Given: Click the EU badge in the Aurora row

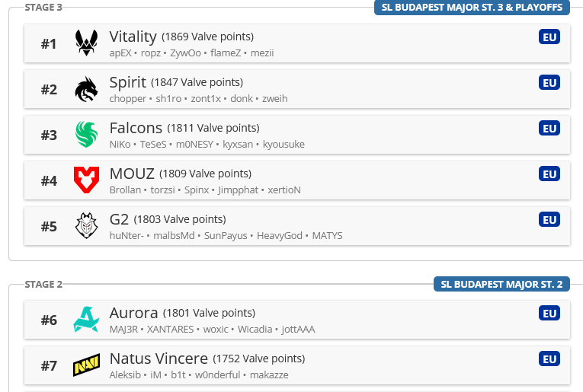Looking at the screenshot, I should click(549, 314).
